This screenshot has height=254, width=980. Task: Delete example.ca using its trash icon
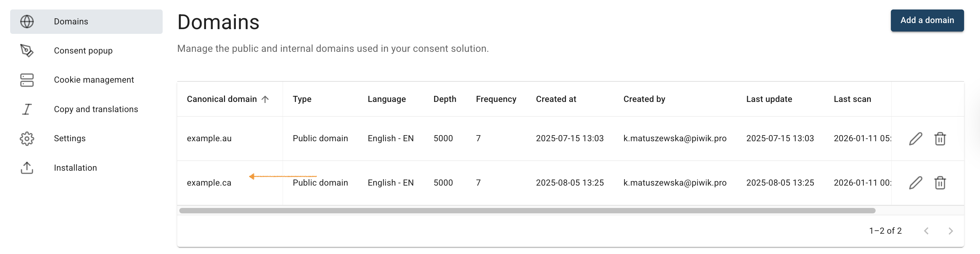940,183
